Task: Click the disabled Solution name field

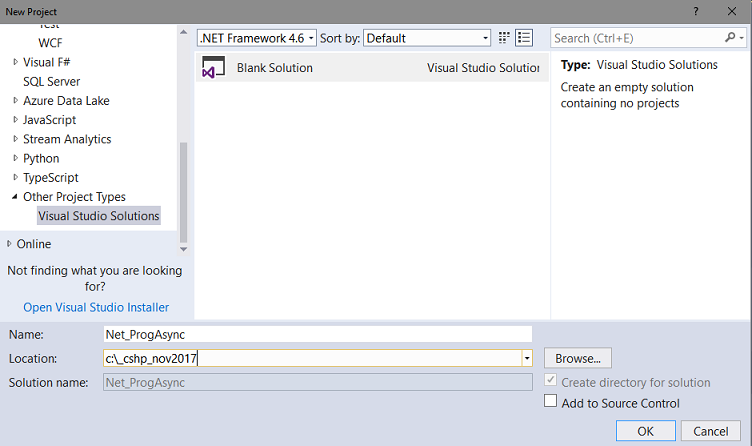Action: click(317, 382)
